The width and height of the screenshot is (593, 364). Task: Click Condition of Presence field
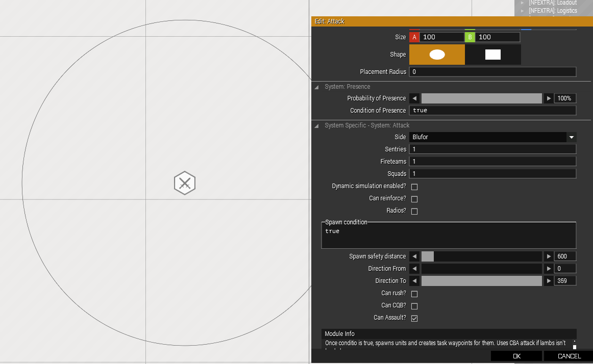coord(492,110)
